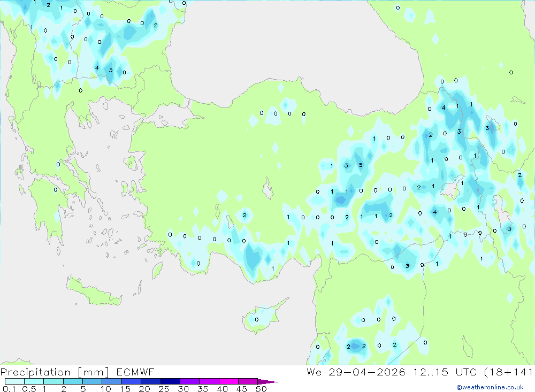Click the 'ECMWF' model label
Viewport: 535px width, 392px height.
[x=135, y=372]
